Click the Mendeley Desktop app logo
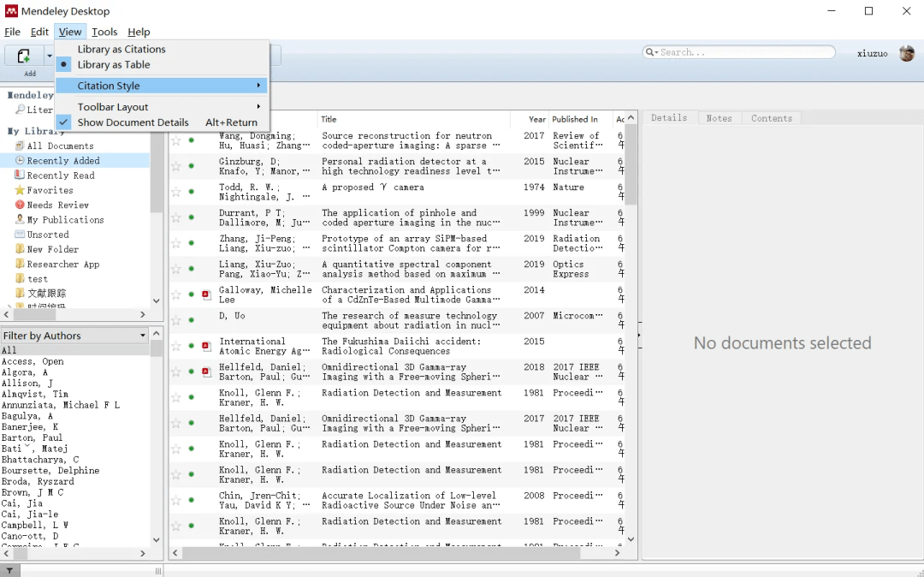 pyautogui.click(x=10, y=10)
